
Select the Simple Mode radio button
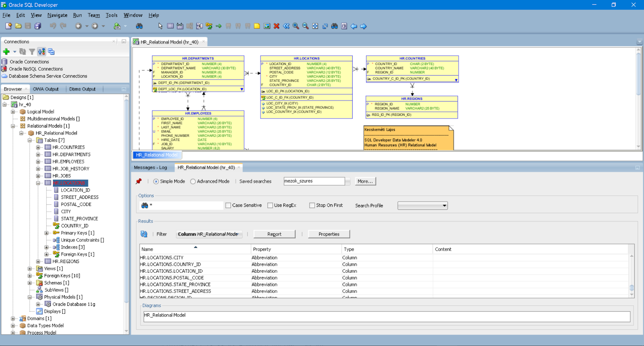coord(156,181)
